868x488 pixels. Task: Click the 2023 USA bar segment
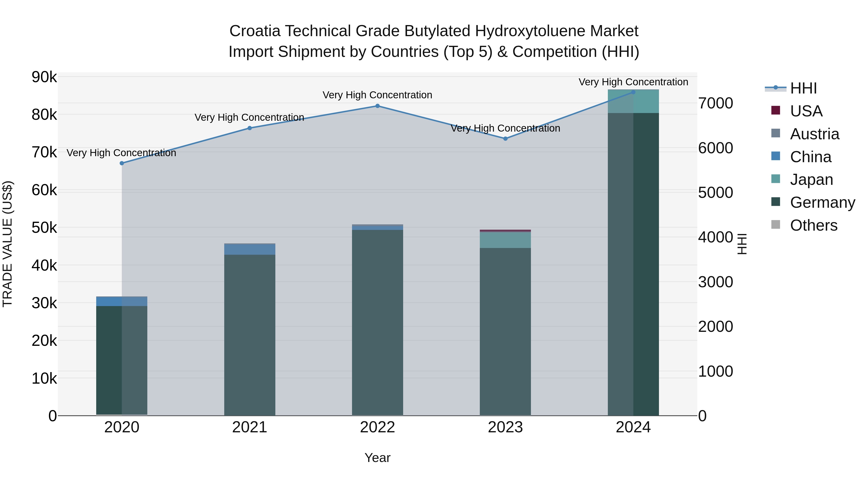(505, 231)
